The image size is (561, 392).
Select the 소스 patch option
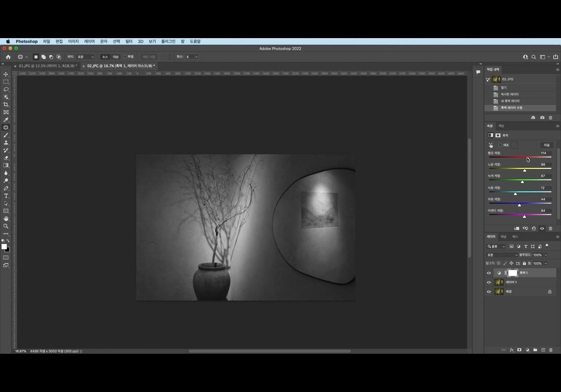tap(105, 57)
